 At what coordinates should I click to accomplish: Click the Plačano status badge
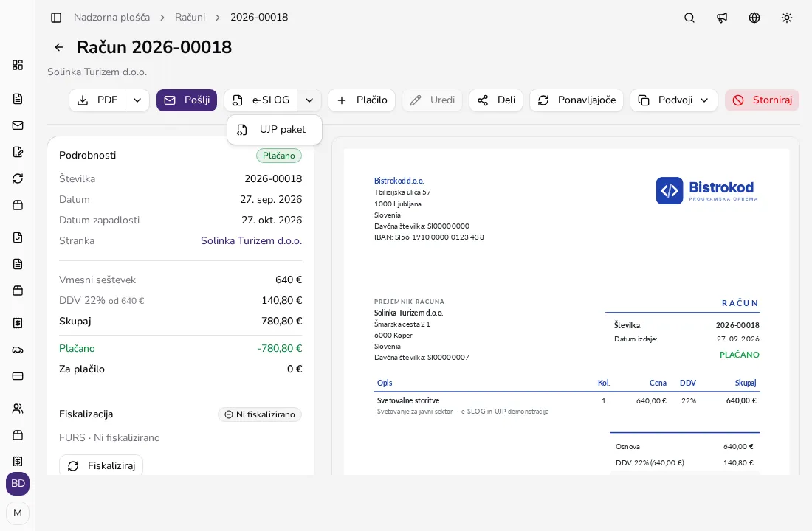(278, 156)
